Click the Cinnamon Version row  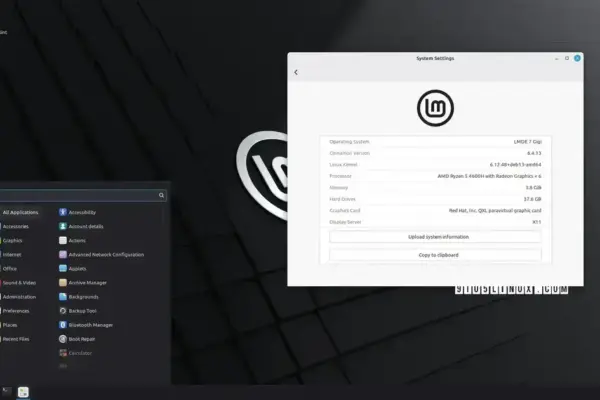[435, 153]
